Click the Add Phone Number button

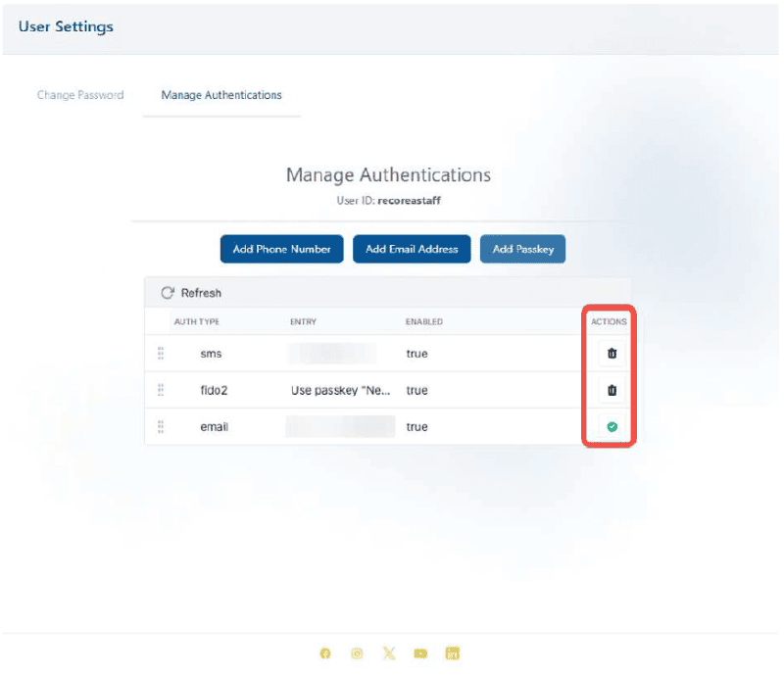281,249
